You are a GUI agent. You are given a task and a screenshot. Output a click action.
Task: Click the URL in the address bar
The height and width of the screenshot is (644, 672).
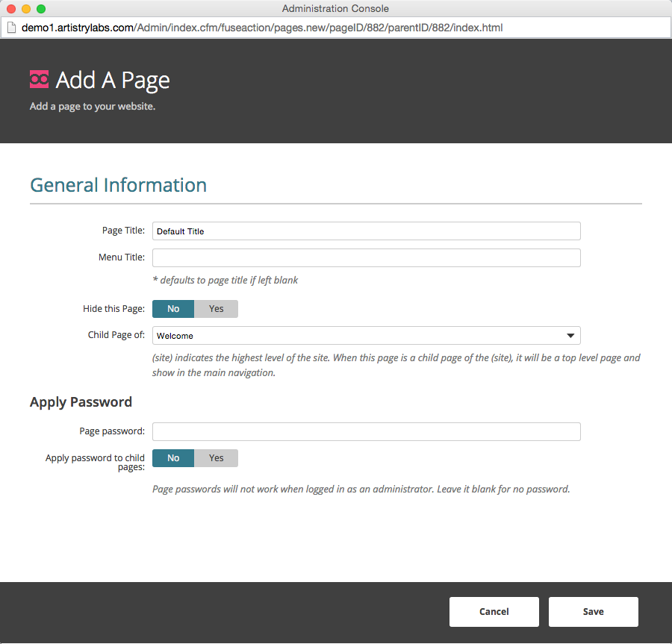(x=262, y=28)
